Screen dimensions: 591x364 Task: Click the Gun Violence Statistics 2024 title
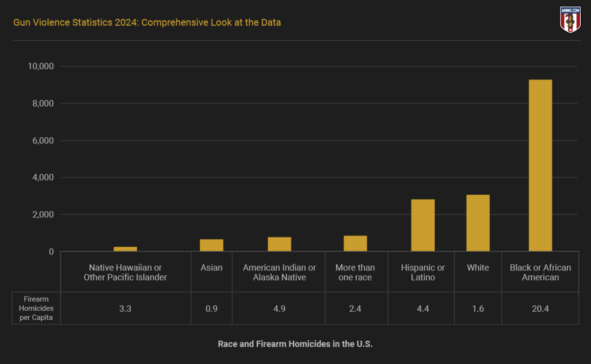147,22
